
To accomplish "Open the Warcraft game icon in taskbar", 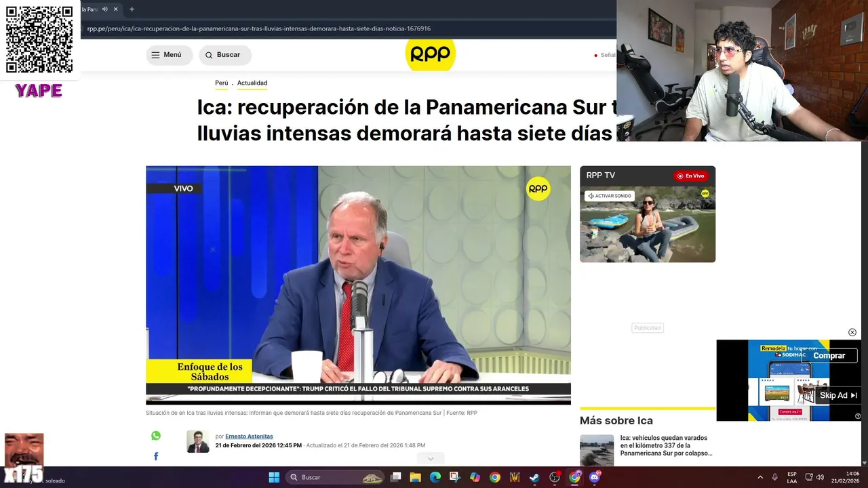I will click(515, 477).
